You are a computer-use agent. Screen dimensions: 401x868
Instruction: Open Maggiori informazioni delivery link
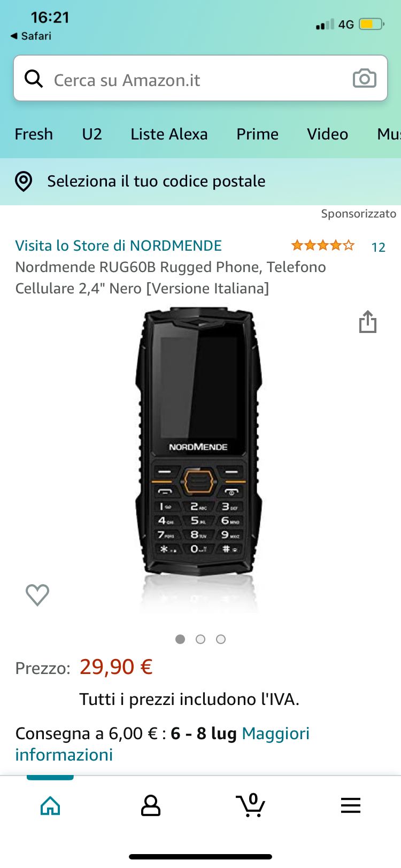(163, 744)
